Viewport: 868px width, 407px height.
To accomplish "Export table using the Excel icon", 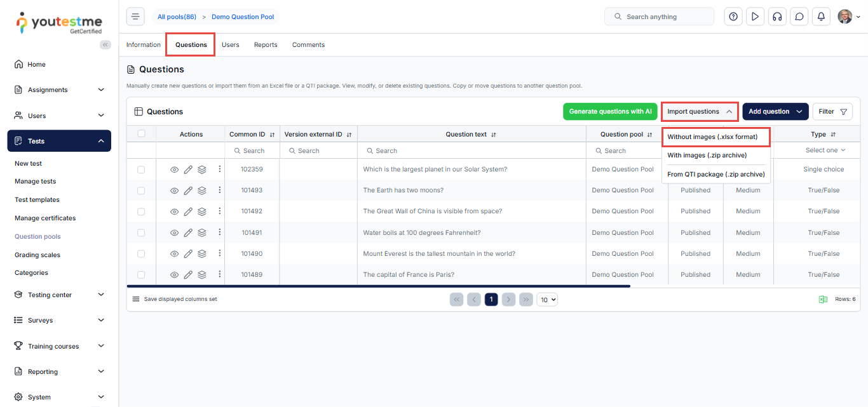I will [x=823, y=299].
